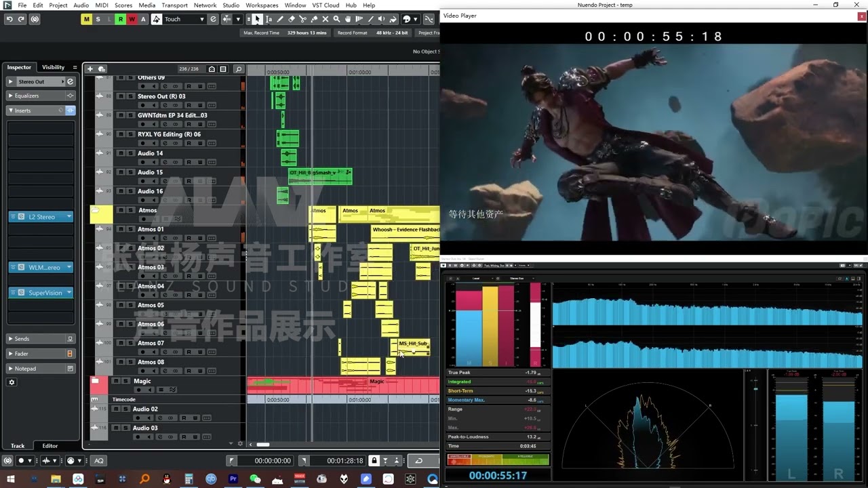Open the Inspector settings gear
868x488 pixels.
click(x=12, y=382)
